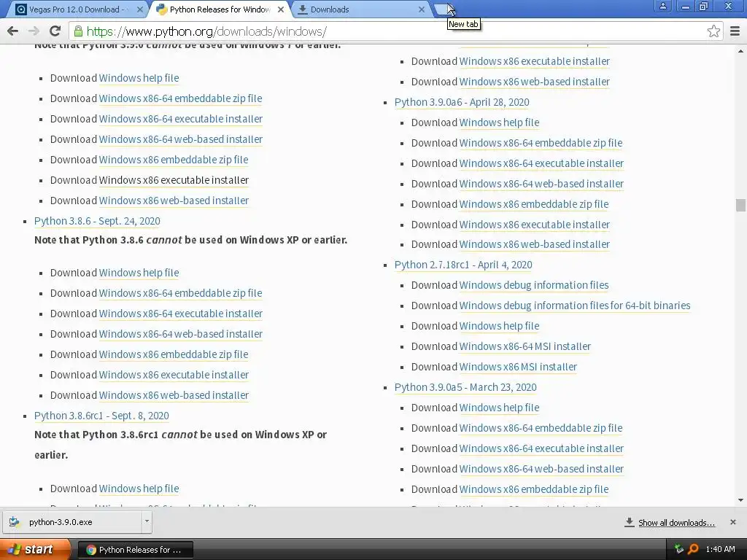Click the vertical scrollbar thumb
Image resolution: width=747 pixels, height=560 pixels.
(741, 205)
